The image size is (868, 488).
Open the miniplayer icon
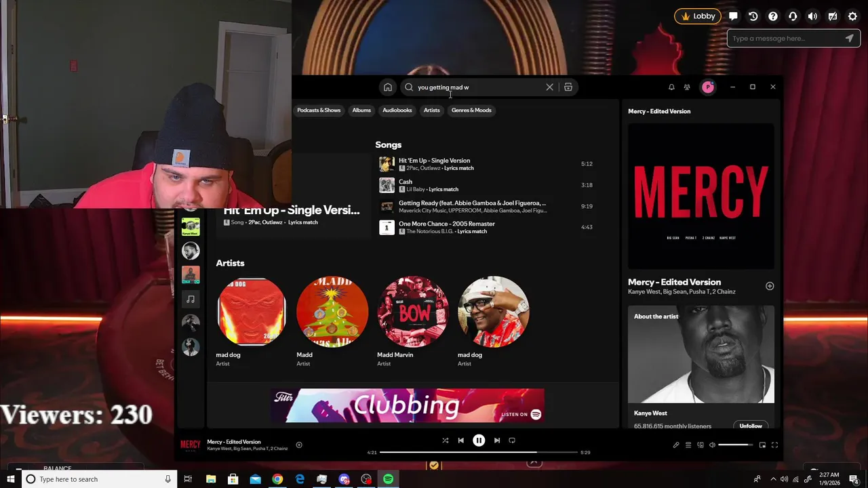(762, 445)
